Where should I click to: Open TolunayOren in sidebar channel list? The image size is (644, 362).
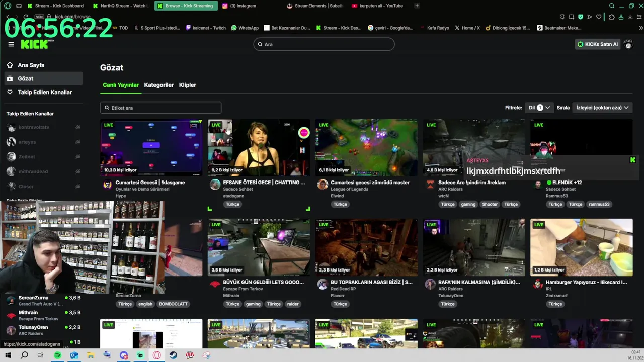click(x=43, y=330)
